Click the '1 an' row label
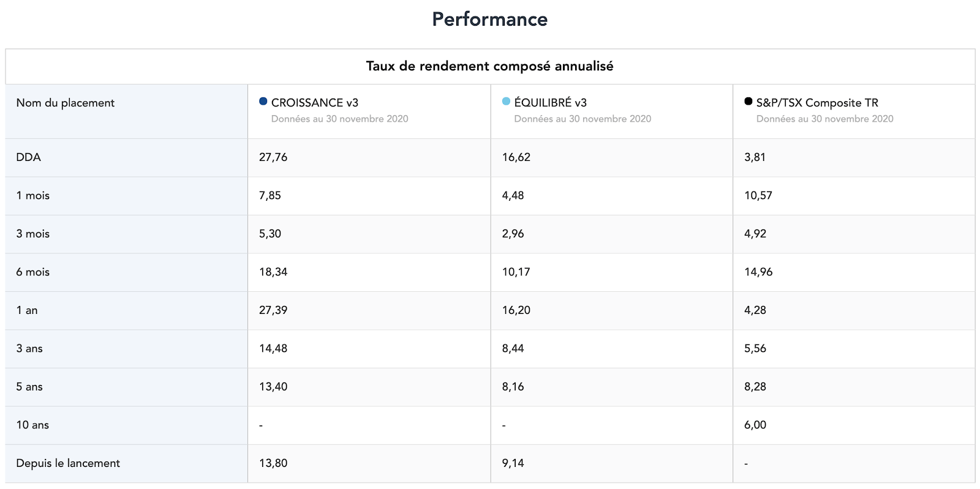The width and height of the screenshot is (980, 489). click(27, 310)
